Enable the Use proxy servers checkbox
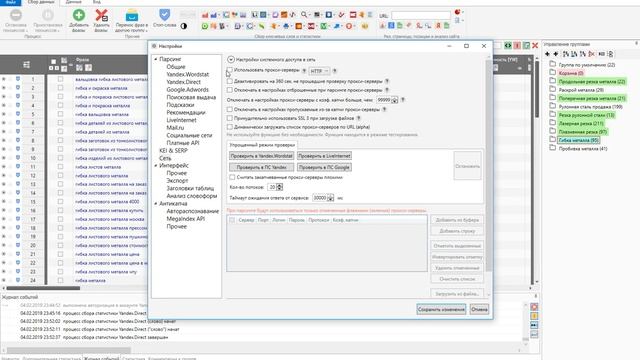The width and height of the screenshot is (640, 360). 230,70
